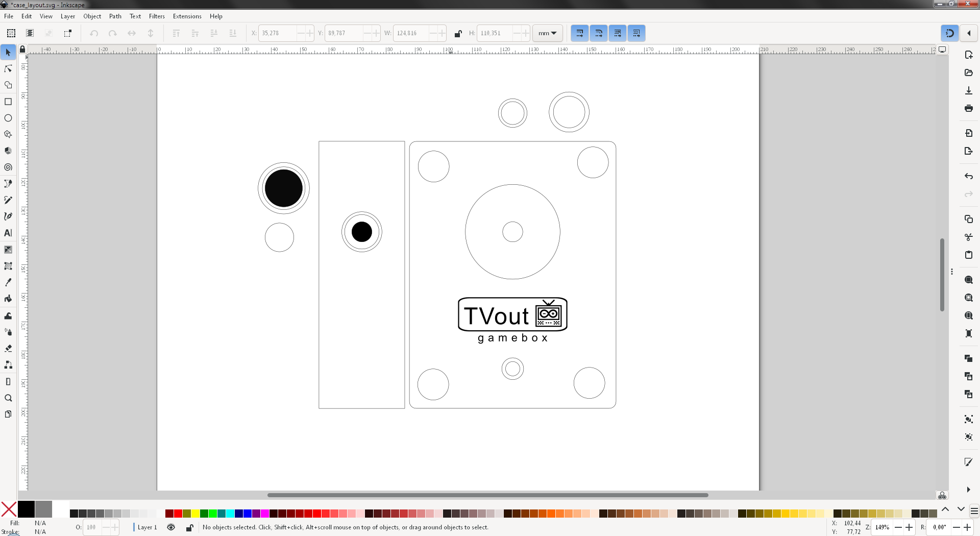The width and height of the screenshot is (980, 536).
Task: Click the Print document icon
Action: pyautogui.click(x=968, y=108)
